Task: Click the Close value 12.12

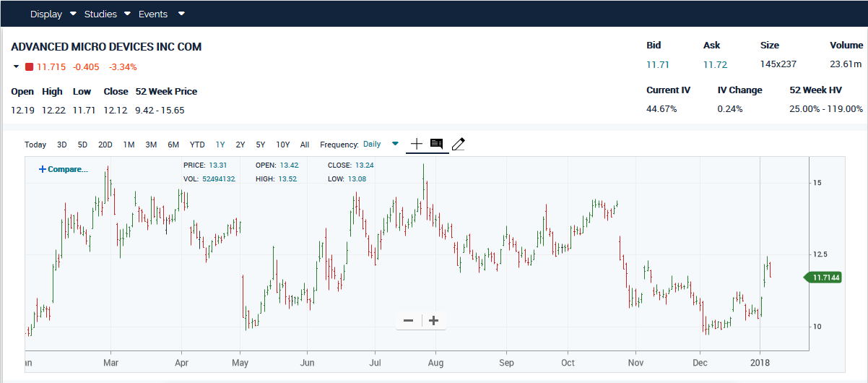Action: pos(115,111)
